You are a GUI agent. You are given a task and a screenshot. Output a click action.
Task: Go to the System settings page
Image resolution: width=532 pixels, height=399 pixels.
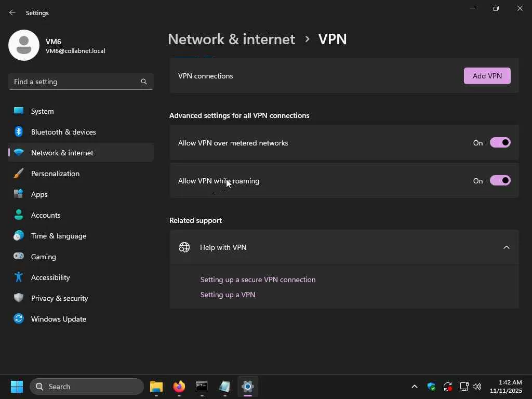42,111
